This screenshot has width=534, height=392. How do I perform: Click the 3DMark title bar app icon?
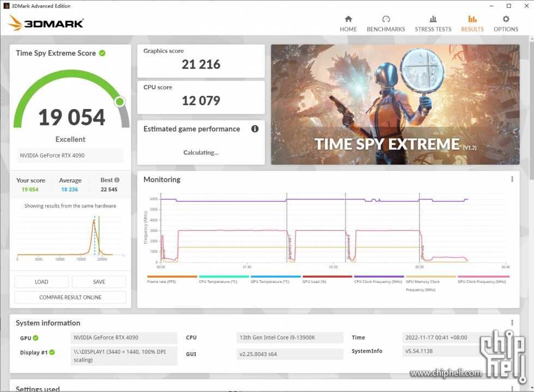[x=6, y=6]
